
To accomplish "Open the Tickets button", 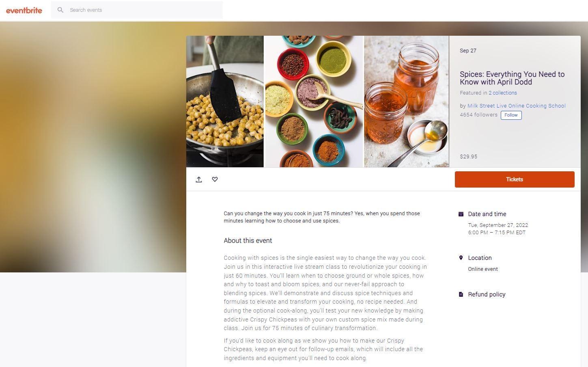I will (515, 179).
